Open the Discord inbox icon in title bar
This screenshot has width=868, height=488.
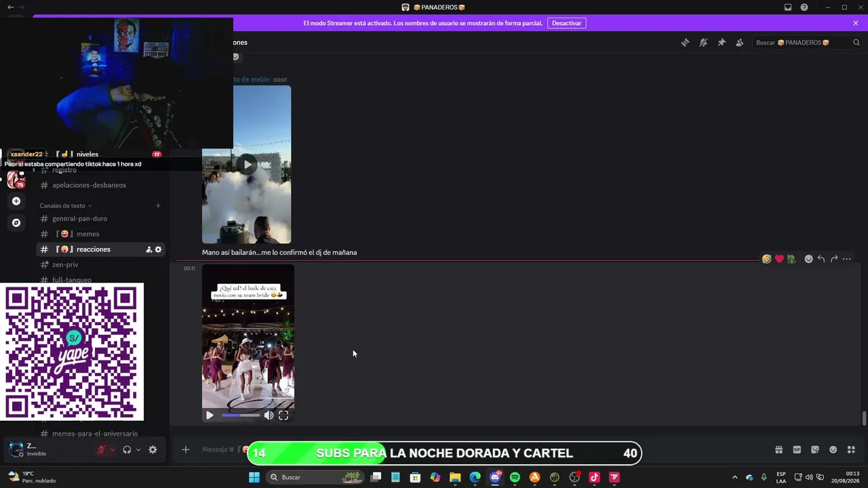click(788, 7)
